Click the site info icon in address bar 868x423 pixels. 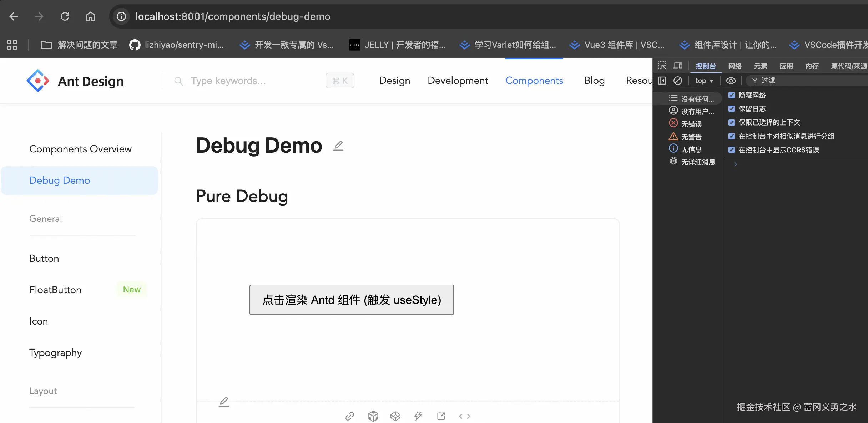pos(121,16)
